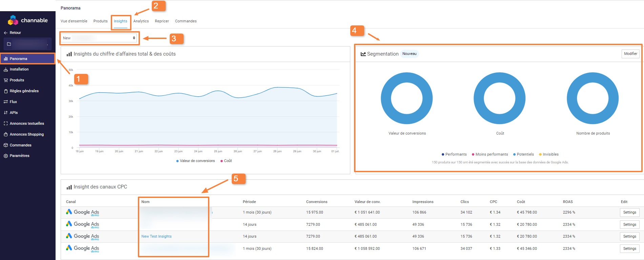Click the Modifier button in Segmentation

[630, 54]
